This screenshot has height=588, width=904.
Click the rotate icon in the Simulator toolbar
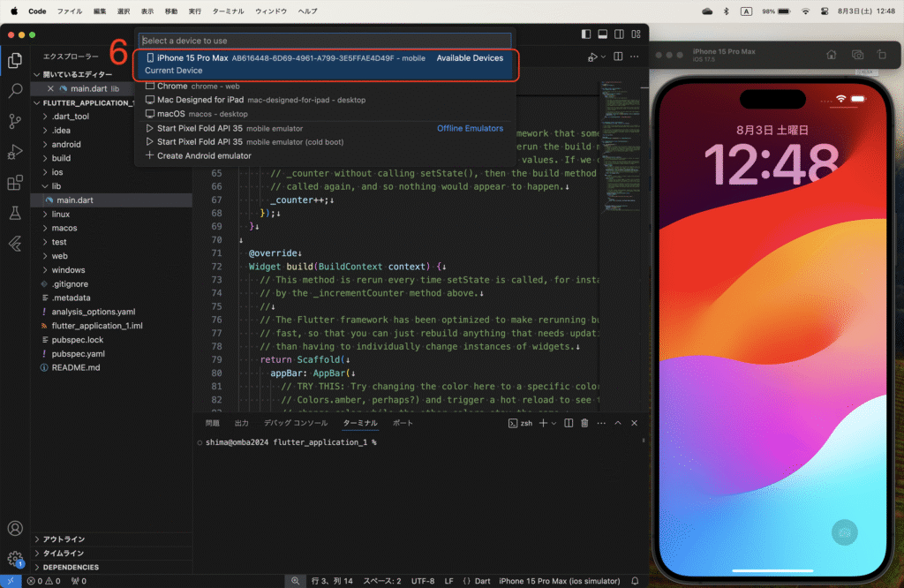882,55
